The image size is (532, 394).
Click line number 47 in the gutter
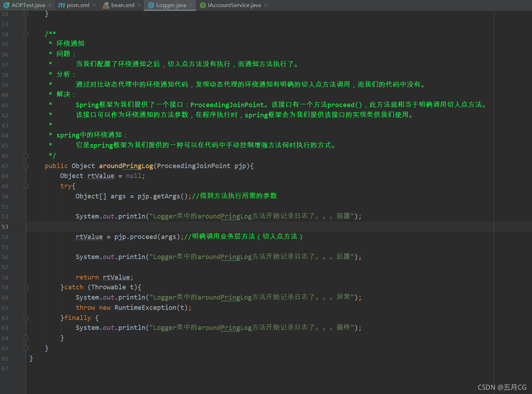(x=5, y=166)
